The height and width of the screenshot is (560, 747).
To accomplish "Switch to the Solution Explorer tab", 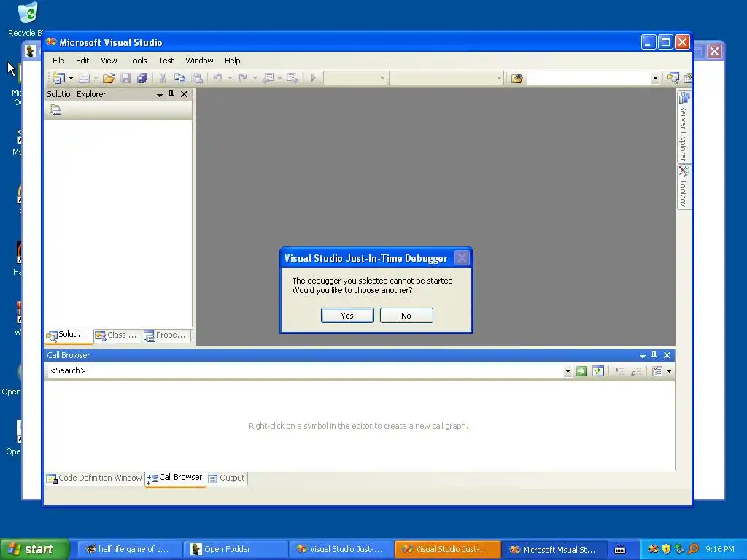I will click(x=69, y=335).
